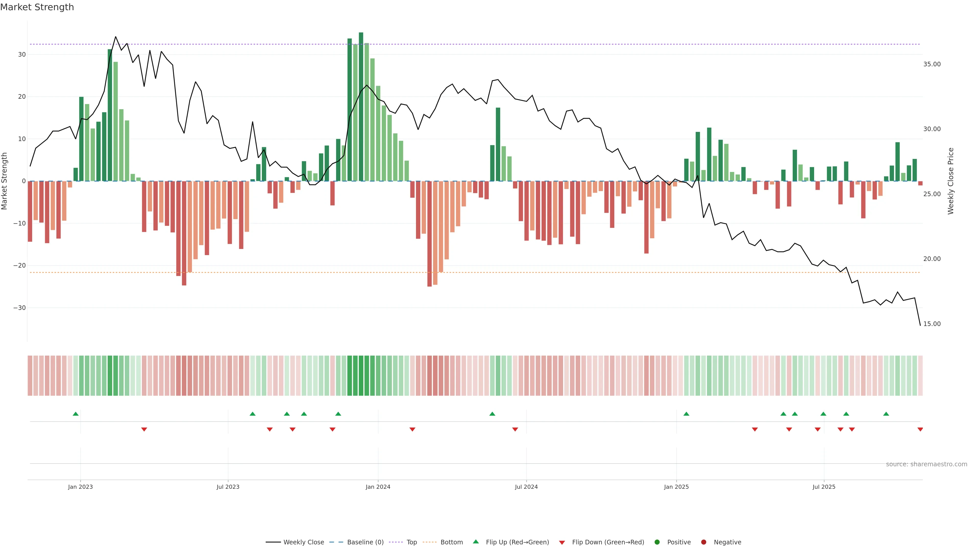Select the first green flip-up marker near Jan 2023
This screenshot has width=980, height=551.
(x=76, y=414)
